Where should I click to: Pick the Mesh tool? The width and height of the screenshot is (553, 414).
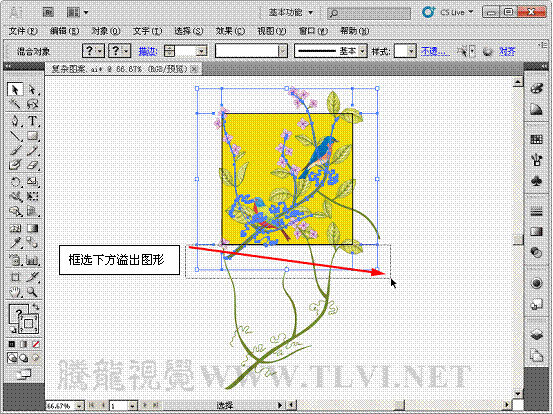click(15, 228)
